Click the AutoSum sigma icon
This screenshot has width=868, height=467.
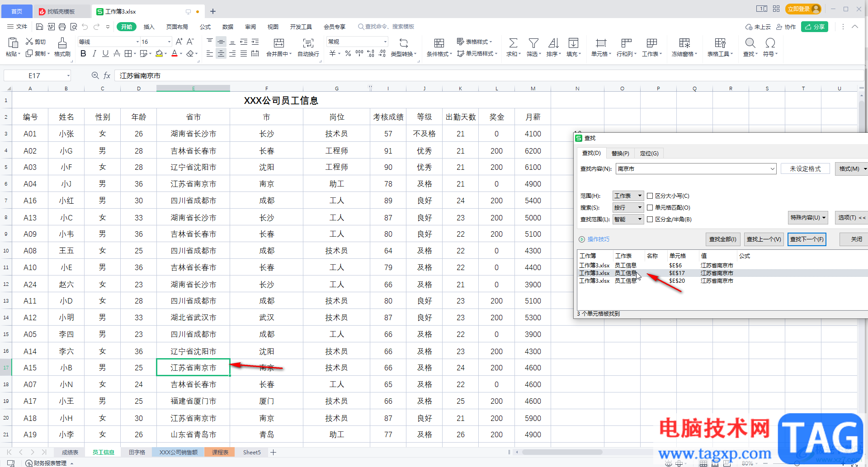click(513, 43)
